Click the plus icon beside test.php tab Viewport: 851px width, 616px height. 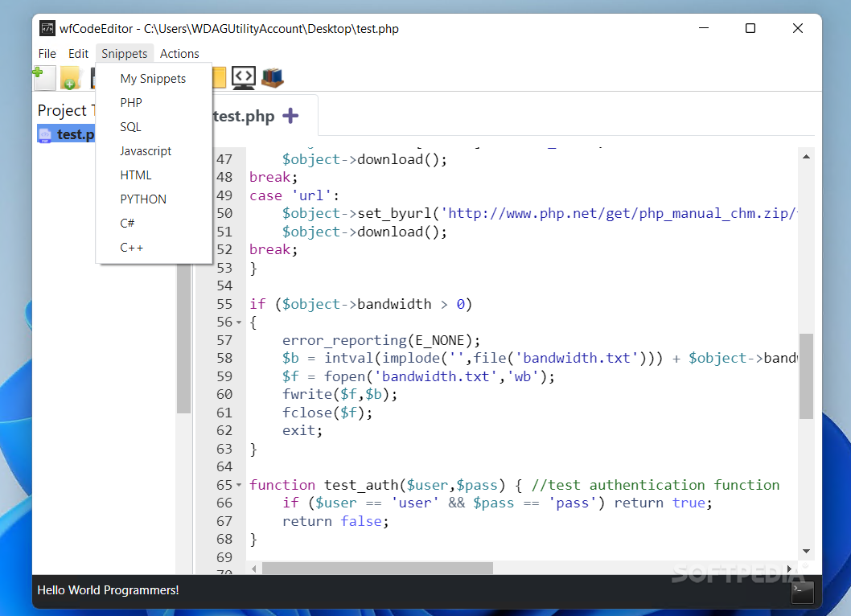(x=291, y=116)
